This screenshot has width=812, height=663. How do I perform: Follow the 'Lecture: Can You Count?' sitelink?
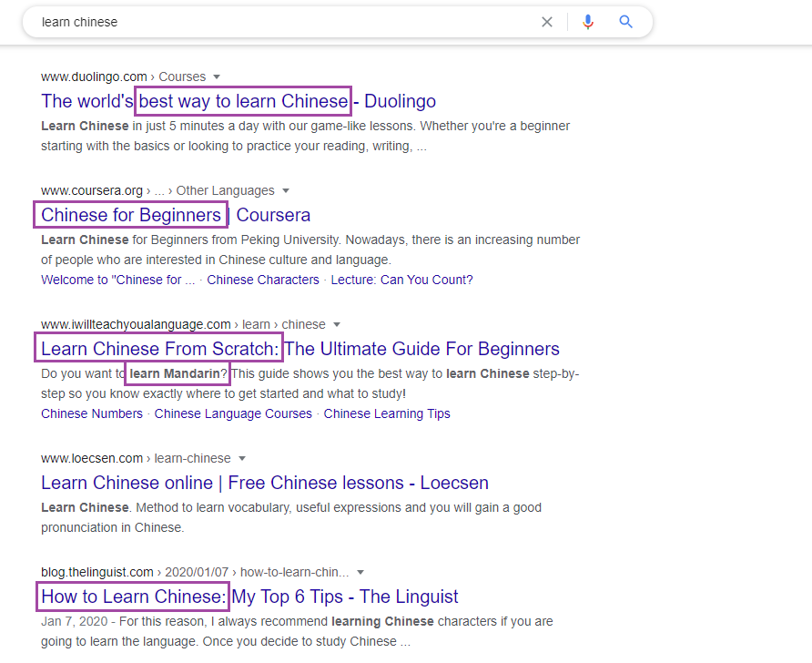(x=401, y=280)
